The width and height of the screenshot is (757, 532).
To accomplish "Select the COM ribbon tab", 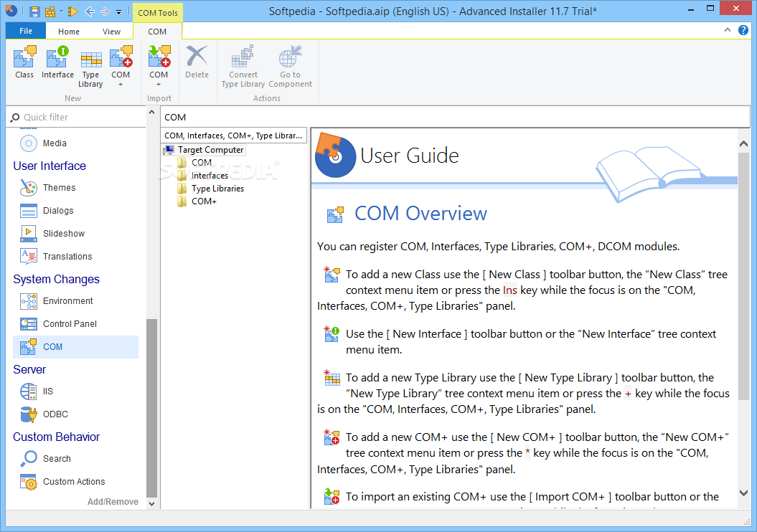I will [157, 32].
